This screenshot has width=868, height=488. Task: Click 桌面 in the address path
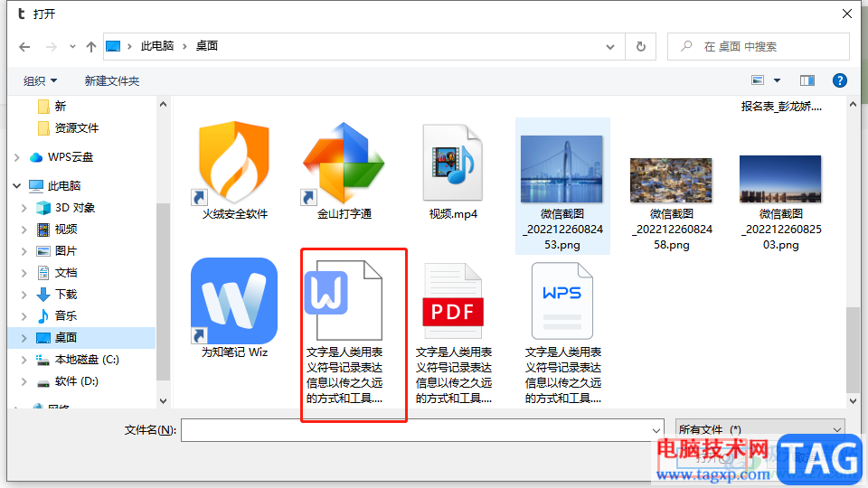pos(206,46)
